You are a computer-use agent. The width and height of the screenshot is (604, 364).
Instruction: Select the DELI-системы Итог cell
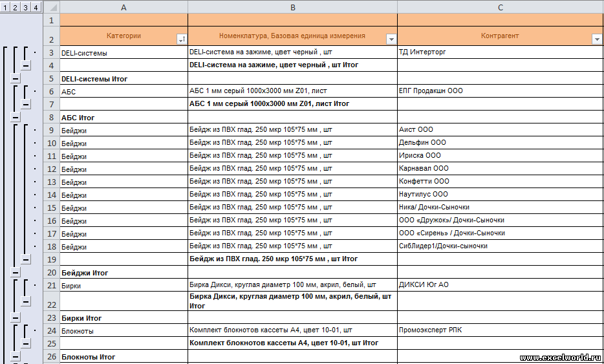124,78
